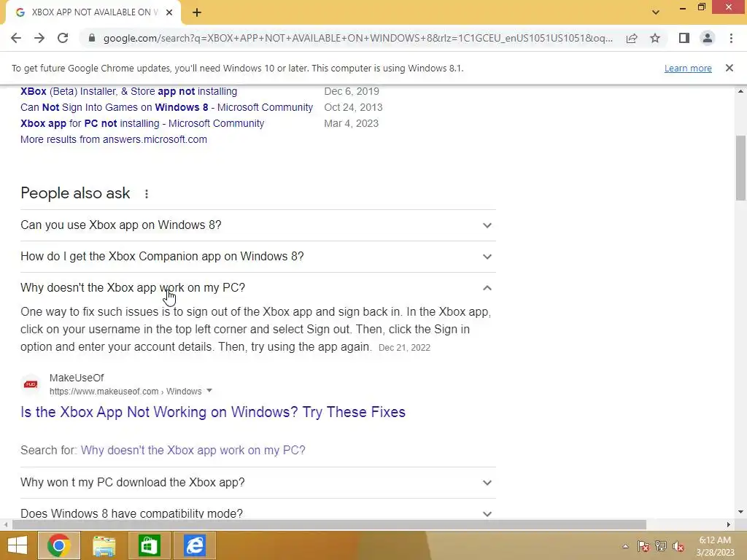Open the Chrome three-dot menu
This screenshot has height=560, width=747.
point(731,38)
